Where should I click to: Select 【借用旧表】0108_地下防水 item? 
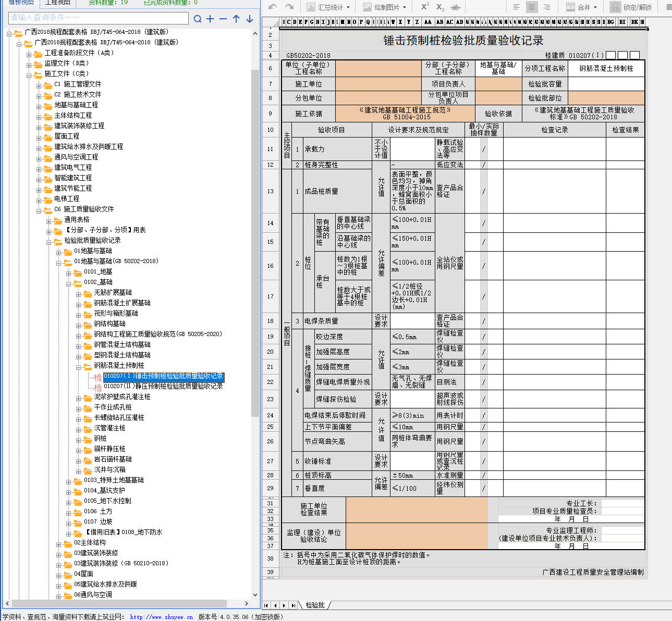(x=123, y=532)
